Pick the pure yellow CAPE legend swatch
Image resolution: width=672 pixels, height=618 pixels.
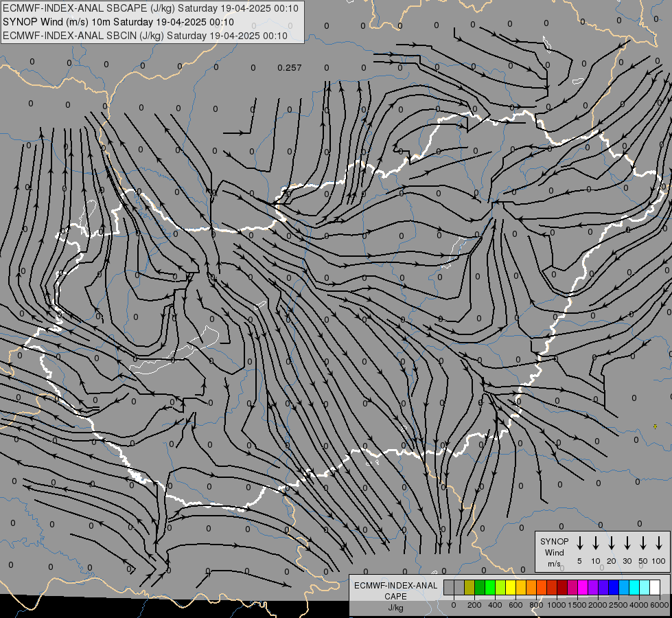coord(511,587)
